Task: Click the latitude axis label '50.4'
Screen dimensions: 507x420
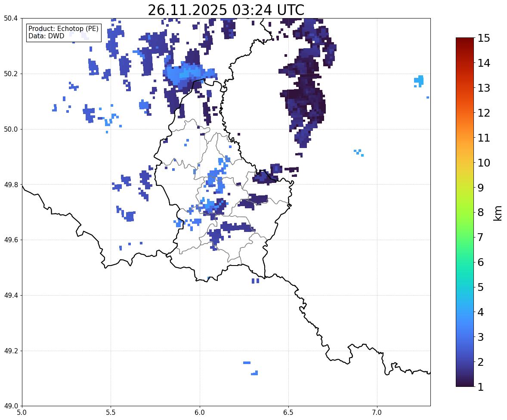Action: tap(11, 19)
